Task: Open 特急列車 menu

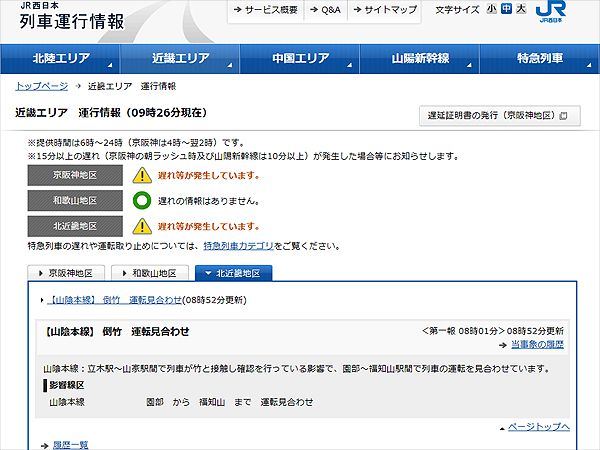Action: point(540,59)
